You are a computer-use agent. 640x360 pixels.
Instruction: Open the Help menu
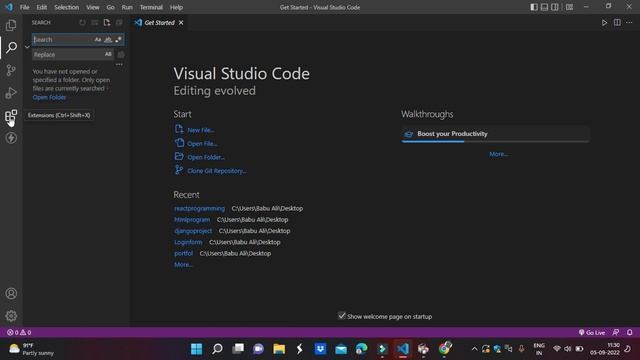[x=176, y=7]
